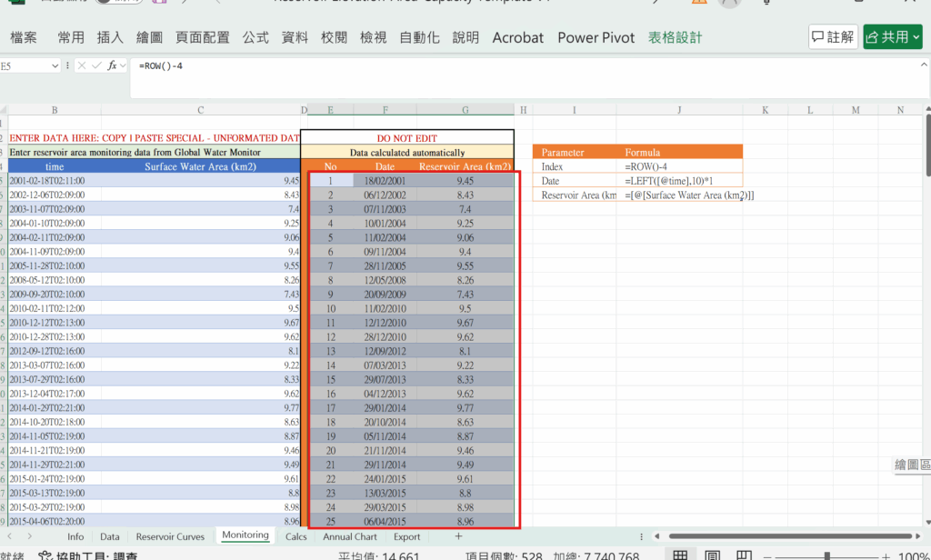Open the Export sheet tab
931x560 pixels.
click(x=406, y=536)
